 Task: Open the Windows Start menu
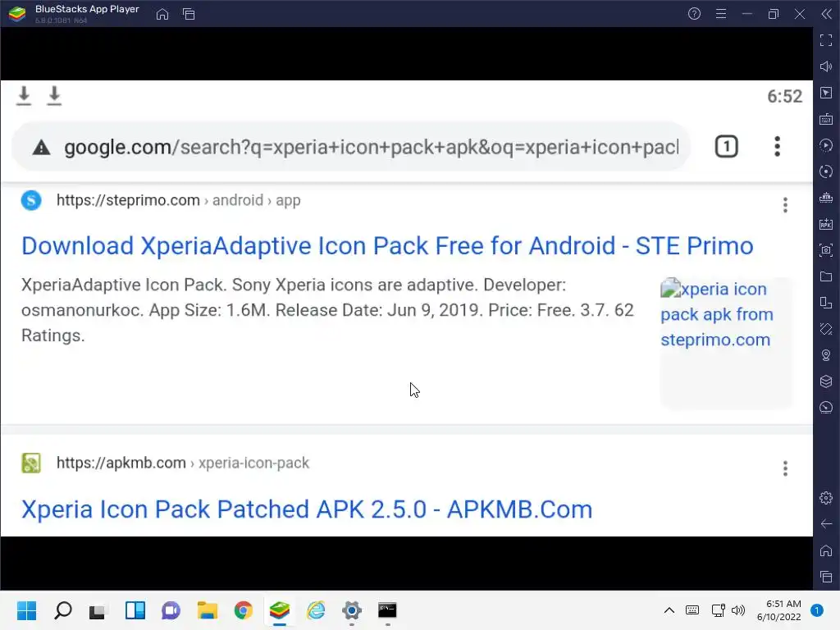tap(26, 610)
